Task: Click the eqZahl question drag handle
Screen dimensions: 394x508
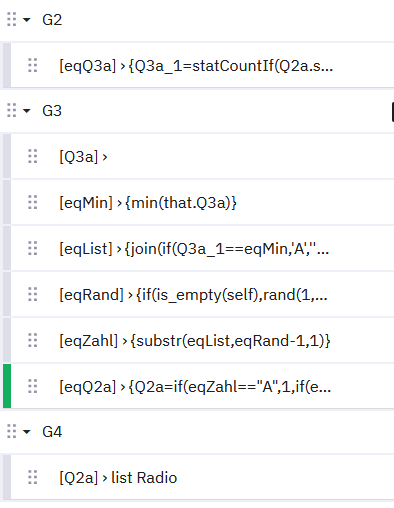Action: point(32,340)
